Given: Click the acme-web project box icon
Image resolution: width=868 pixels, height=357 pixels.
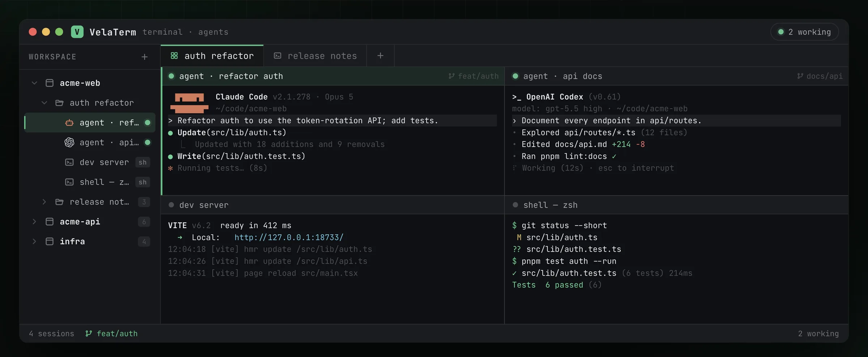Looking at the screenshot, I should pos(50,83).
